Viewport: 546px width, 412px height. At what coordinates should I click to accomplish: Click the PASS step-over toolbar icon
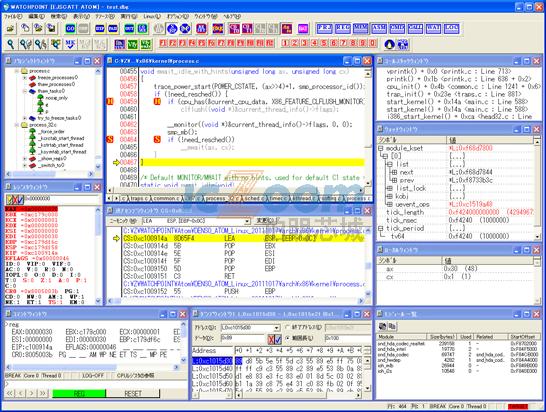tap(113, 28)
